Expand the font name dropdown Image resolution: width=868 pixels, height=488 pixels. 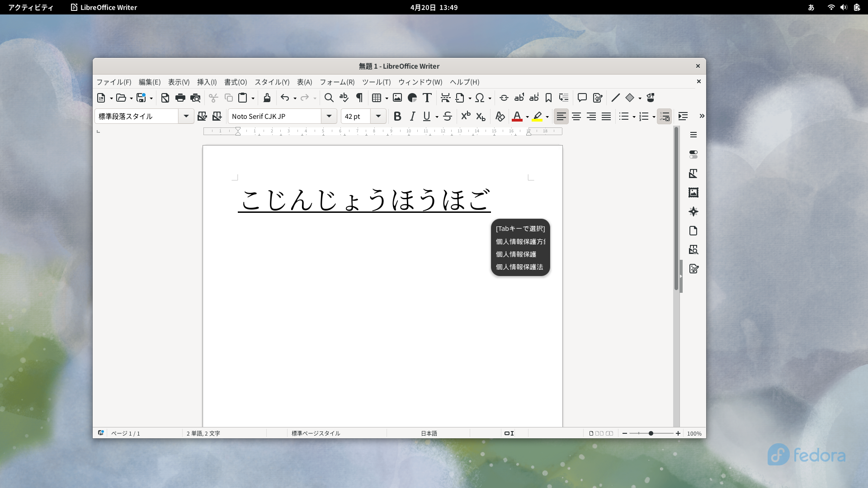(329, 117)
